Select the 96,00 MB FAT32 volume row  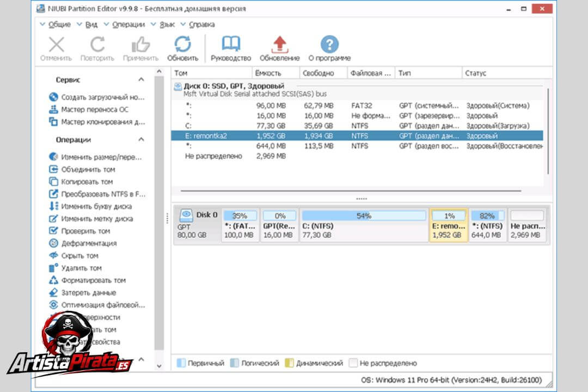(357, 106)
